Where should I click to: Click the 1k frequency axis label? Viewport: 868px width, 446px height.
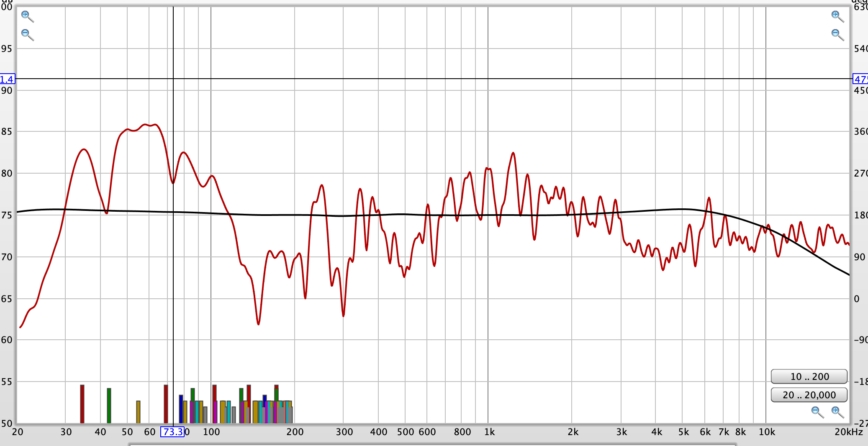489,432
